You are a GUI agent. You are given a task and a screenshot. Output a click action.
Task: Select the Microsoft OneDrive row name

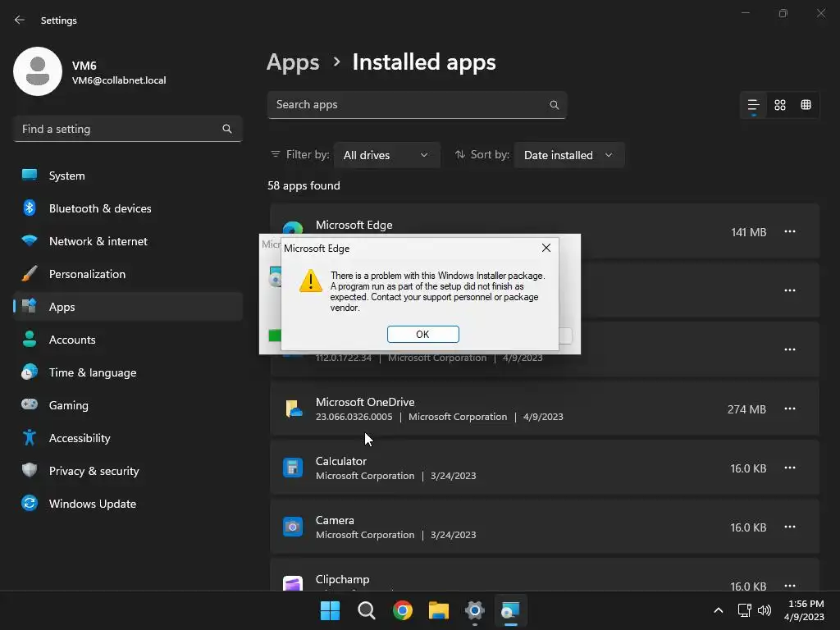(365, 402)
